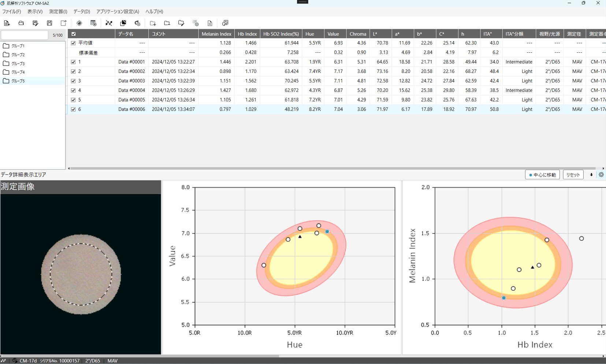This screenshot has width=606, height=364.
Task: Click the new document toolbar icon
Action: (7, 23)
